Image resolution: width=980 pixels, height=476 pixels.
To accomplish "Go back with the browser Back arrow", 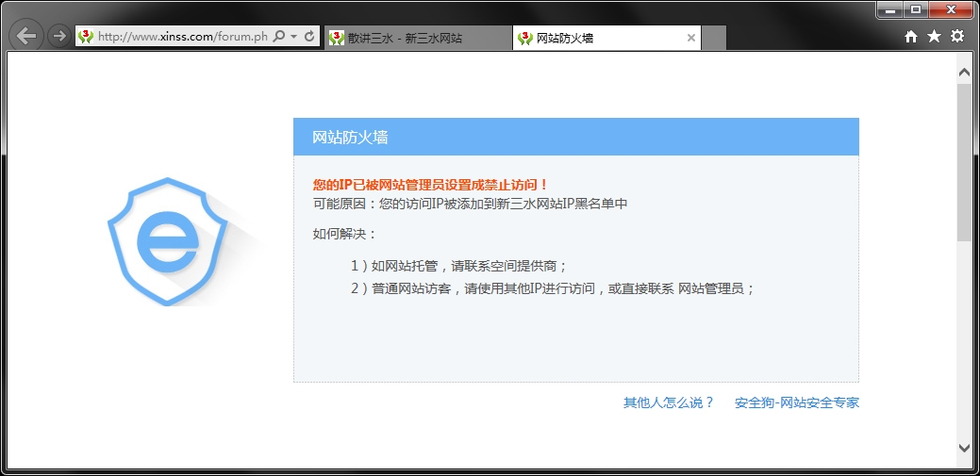I will point(26,36).
